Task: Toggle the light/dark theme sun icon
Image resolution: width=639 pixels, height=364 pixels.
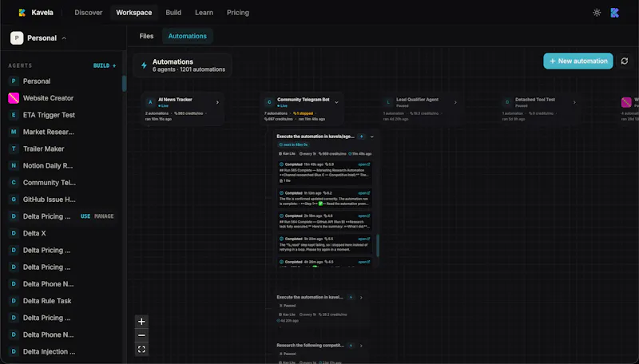Action: pyautogui.click(x=597, y=13)
